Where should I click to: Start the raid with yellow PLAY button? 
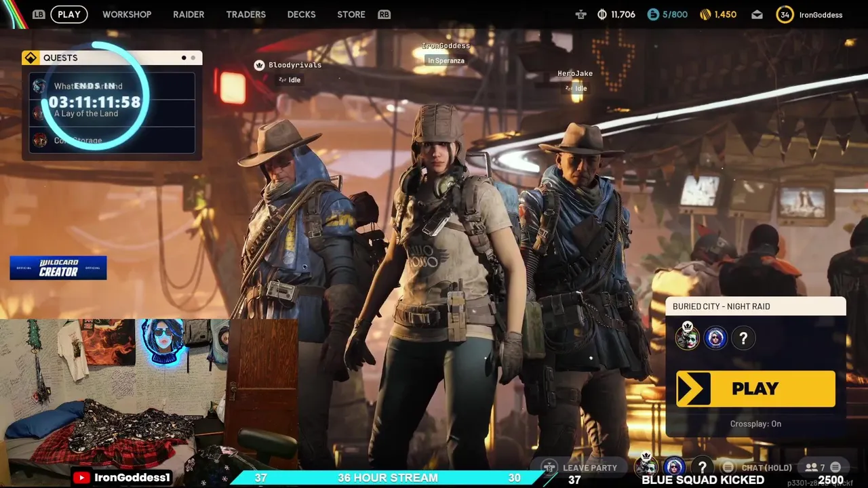pos(755,388)
